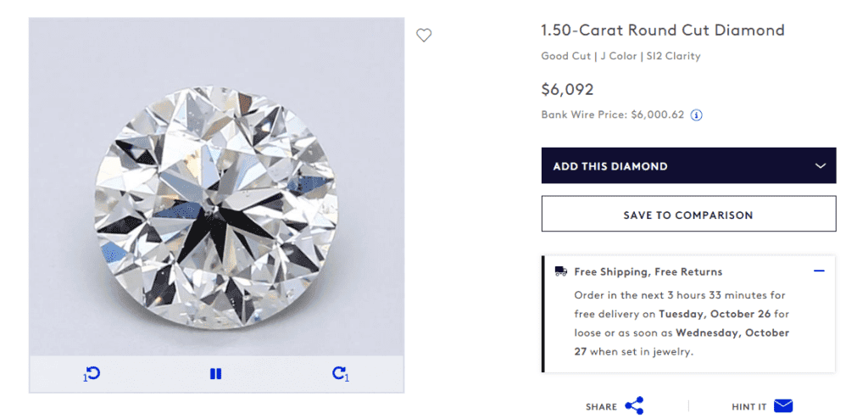Click the delivery truck icon
Image resolution: width=868 pixels, height=419 pixels.
(x=561, y=271)
